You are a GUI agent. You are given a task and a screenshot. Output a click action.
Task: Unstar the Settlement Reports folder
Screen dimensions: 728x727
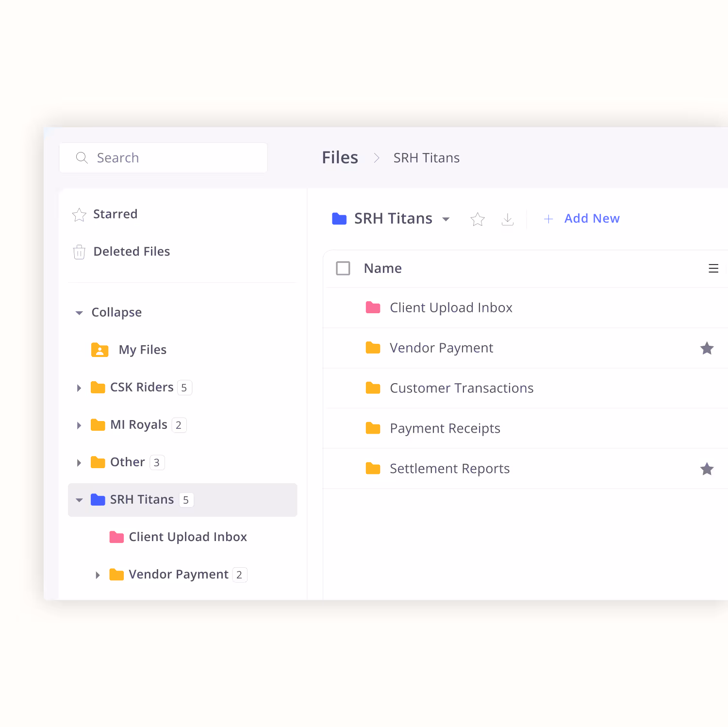tap(707, 469)
